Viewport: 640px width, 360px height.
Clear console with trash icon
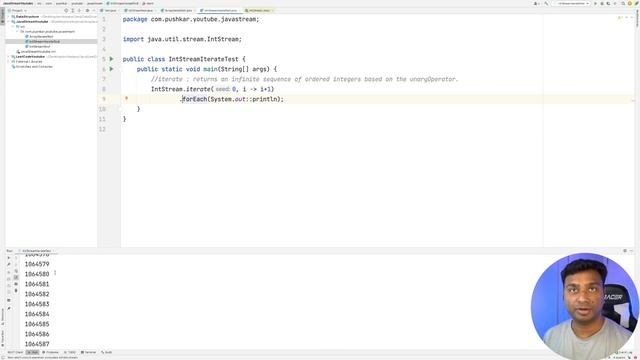click(x=16, y=290)
